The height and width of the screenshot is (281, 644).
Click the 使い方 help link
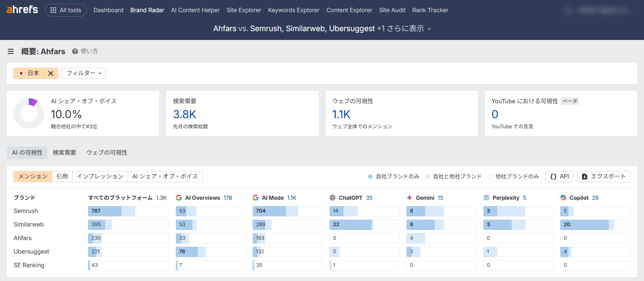pyautogui.click(x=89, y=51)
